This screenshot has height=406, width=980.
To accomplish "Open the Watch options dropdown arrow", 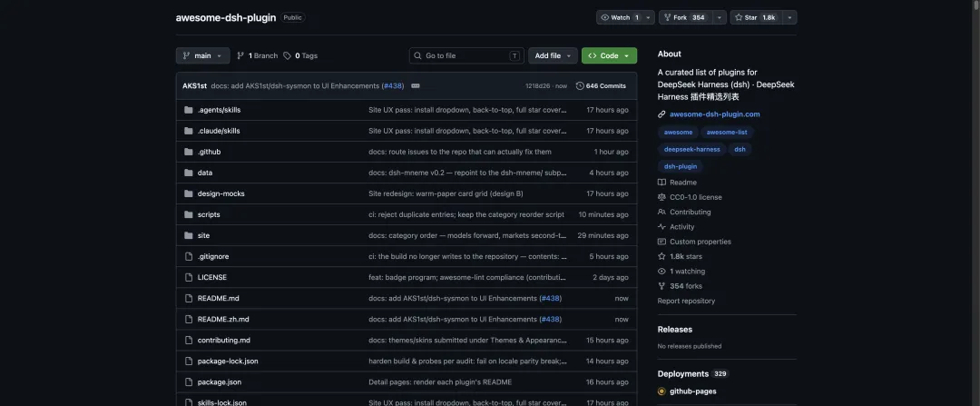I will click(x=649, y=17).
